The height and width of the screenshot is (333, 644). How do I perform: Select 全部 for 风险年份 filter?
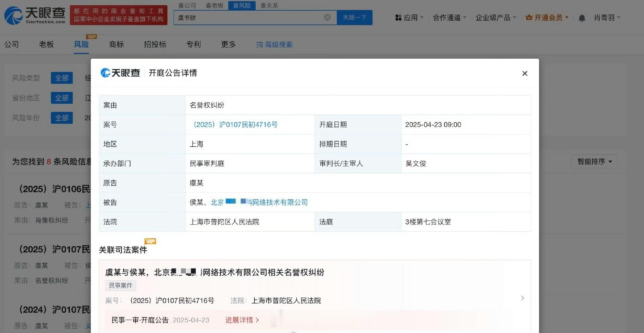click(62, 118)
